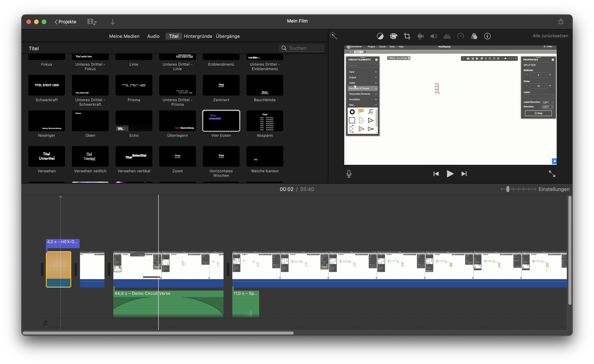594x364 pixels.
Task: Click the share export icon
Action: click(561, 21)
